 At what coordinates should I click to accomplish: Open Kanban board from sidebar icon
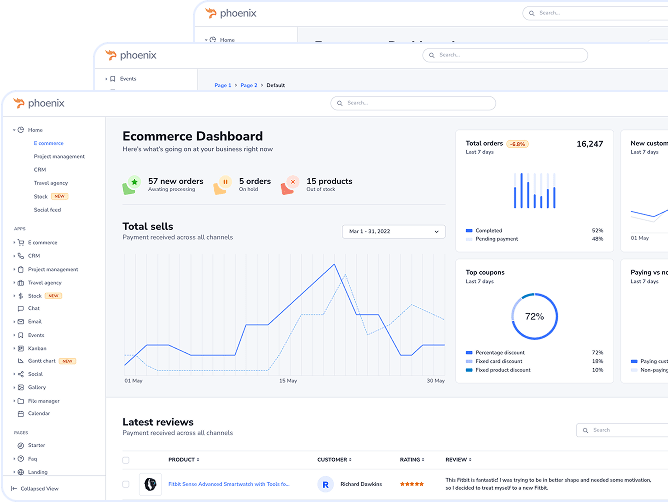(x=20, y=348)
